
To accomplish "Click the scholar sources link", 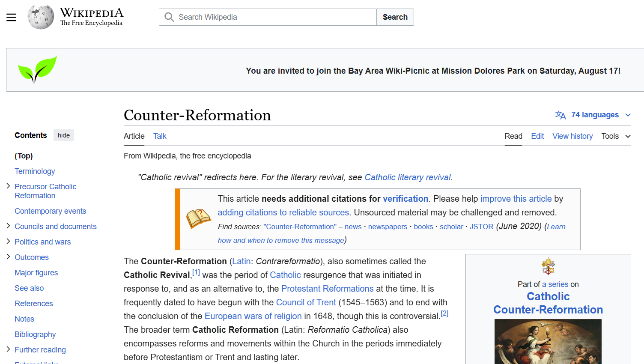I will coord(451,227).
